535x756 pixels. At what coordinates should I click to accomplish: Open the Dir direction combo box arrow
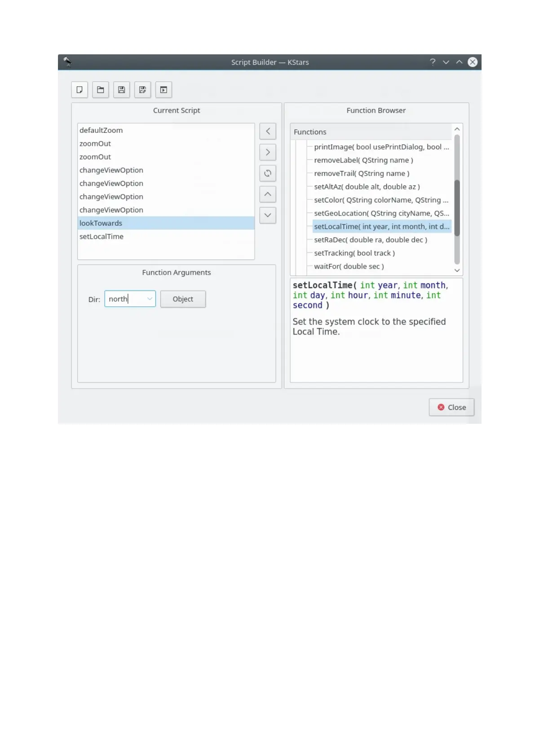(150, 299)
